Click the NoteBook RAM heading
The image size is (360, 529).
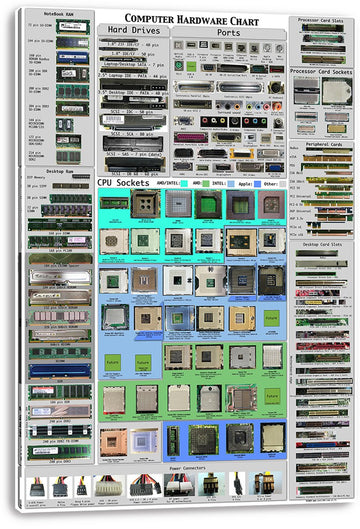[x=58, y=14]
